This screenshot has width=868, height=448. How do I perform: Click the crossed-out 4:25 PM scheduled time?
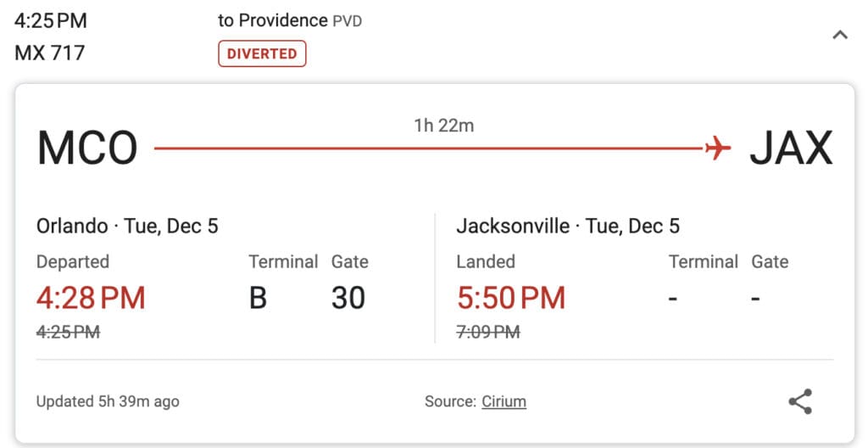(68, 332)
